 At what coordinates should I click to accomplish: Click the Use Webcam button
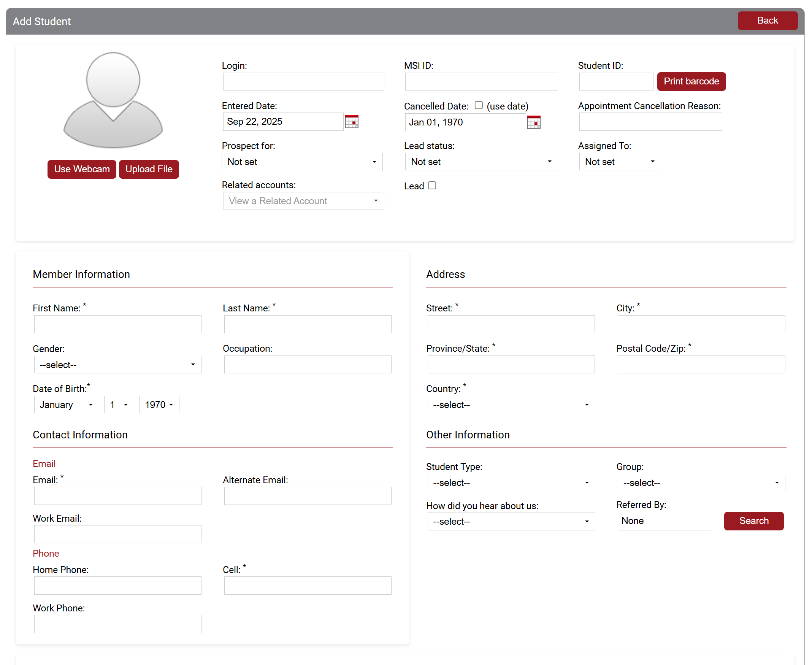point(82,169)
